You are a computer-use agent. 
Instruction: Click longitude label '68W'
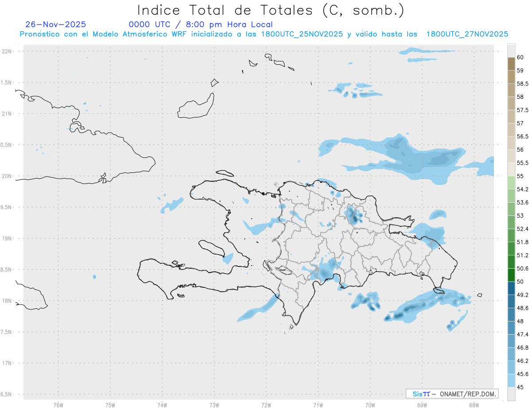pos(473,405)
